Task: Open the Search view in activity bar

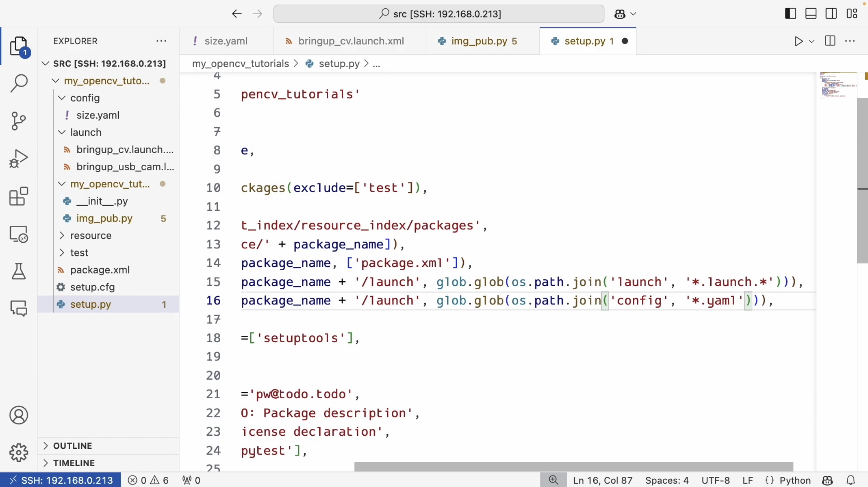Action: 19,83
